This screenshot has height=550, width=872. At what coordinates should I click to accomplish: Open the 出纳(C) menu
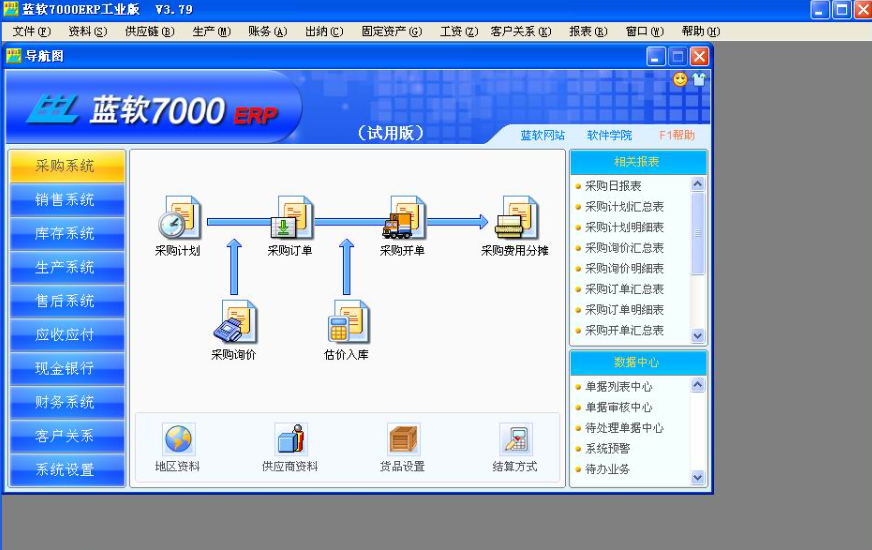point(324,32)
